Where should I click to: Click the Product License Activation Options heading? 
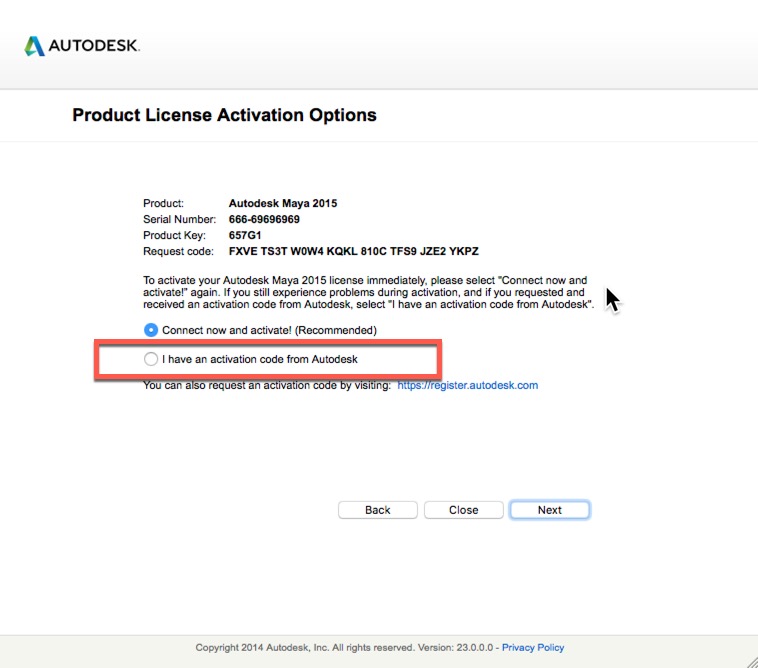224,115
